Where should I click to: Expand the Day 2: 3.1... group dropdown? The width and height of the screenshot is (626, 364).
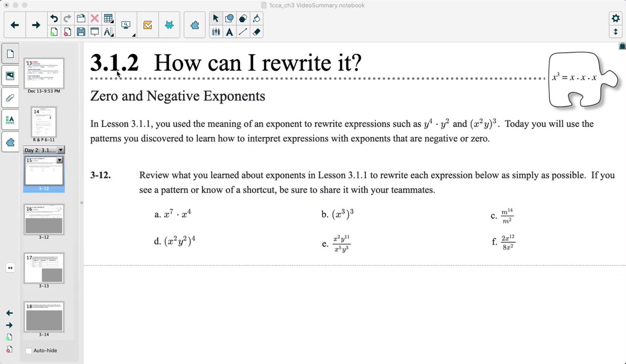(x=61, y=150)
